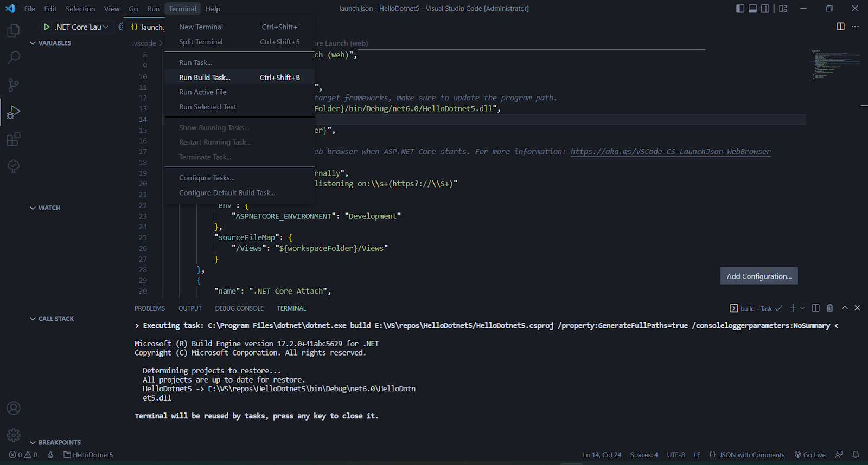868x465 pixels.
Task: Select Run Build Task... menu entry
Action: coord(239,77)
